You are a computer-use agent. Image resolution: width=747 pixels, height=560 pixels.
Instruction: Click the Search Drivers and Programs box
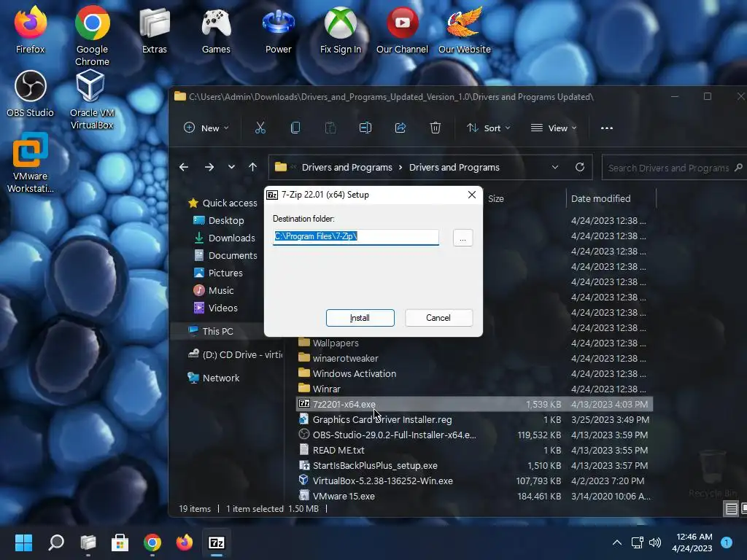tap(674, 168)
